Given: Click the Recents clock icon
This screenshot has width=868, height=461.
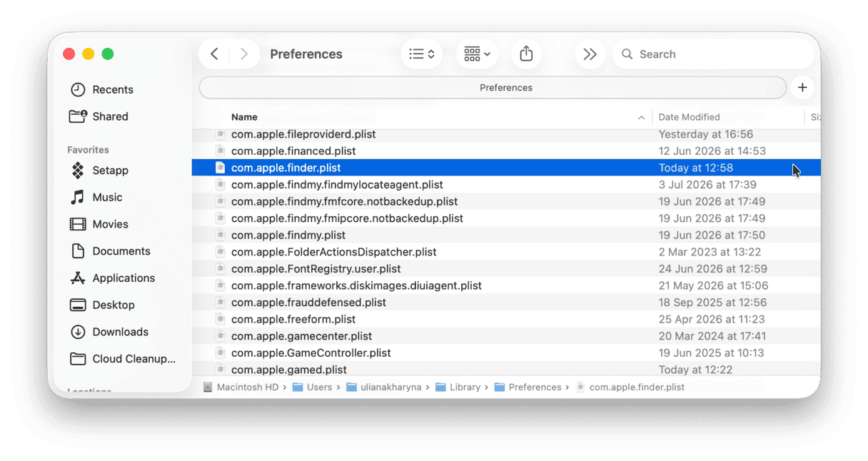Looking at the screenshot, I should pyautogui.click(x=78, y=90).
